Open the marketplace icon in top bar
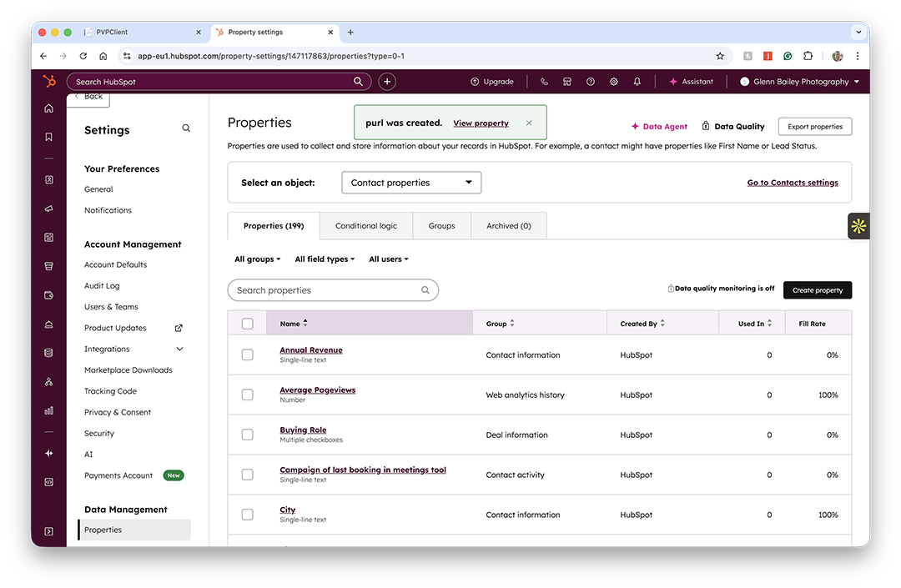The width and height of the screenshot is (901, 588). tap(567, 82)
